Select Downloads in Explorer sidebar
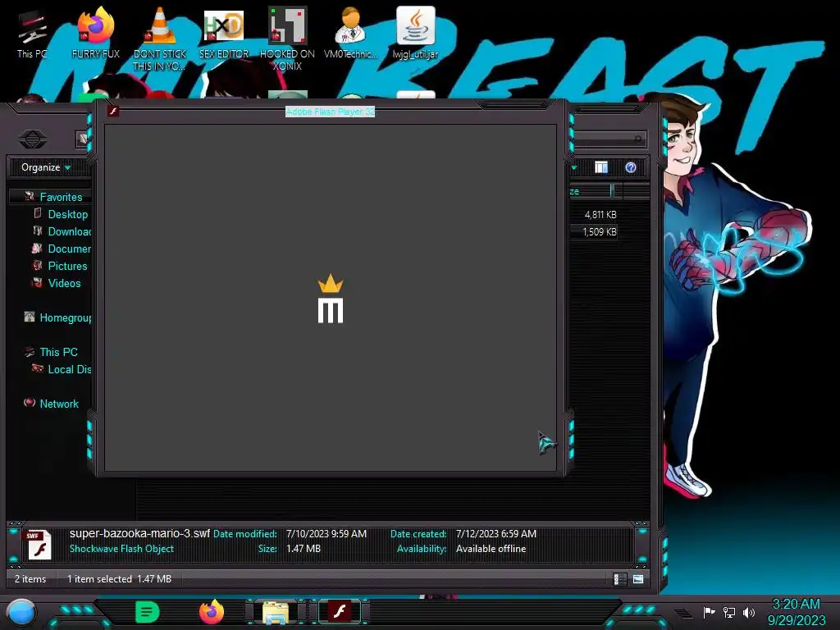Screen dimensions: 840x630 point(62,231)
